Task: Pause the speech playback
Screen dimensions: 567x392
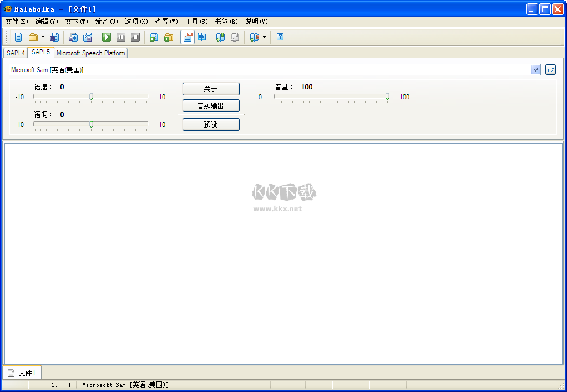Action: coord(121,37)
